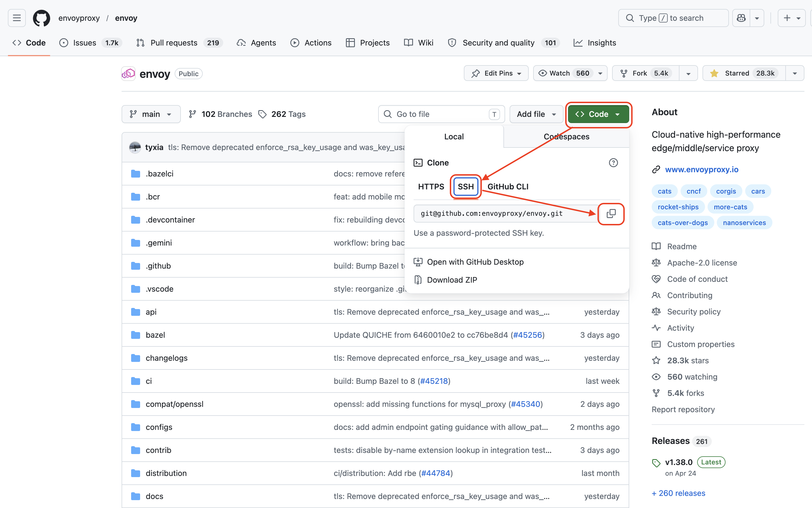Click the bazel folder icon

[x=136, y=335]
